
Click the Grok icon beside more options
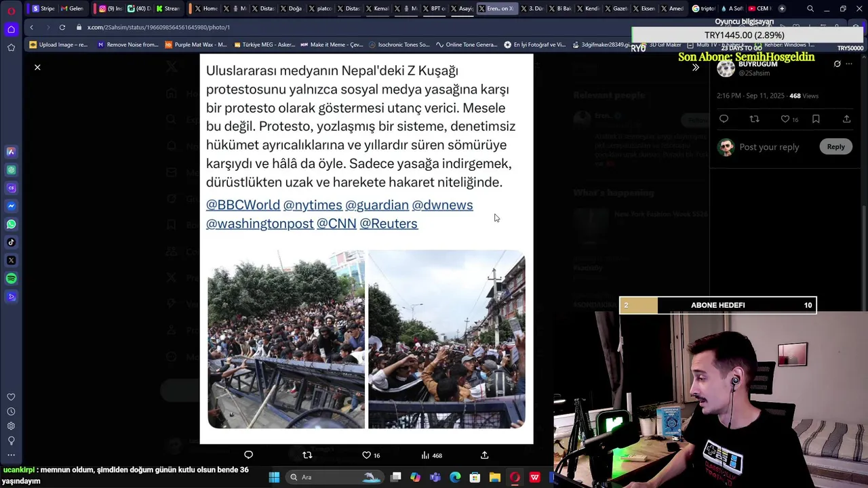click(x=837, y=64)
